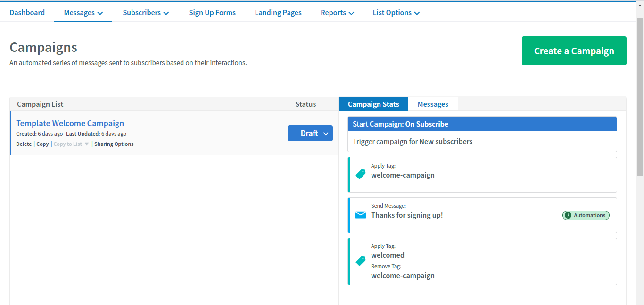Click the Created: 6 days ago text
This screenshot has height=305, width=644.
(x=40, y=134)
